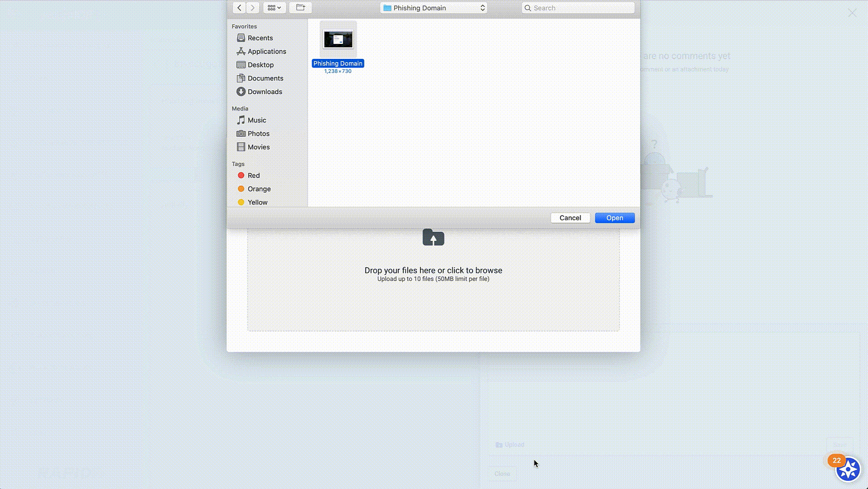Select Downloads in the sidebar

265,92
